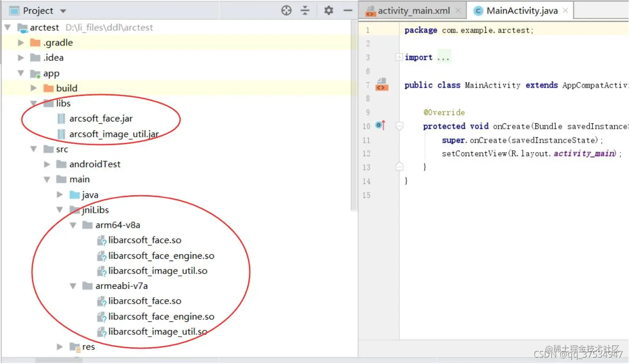The height and width of the screenshot is (364, 630).
Task: Click the related XML file gutter icon
Action: pos(382,84)
